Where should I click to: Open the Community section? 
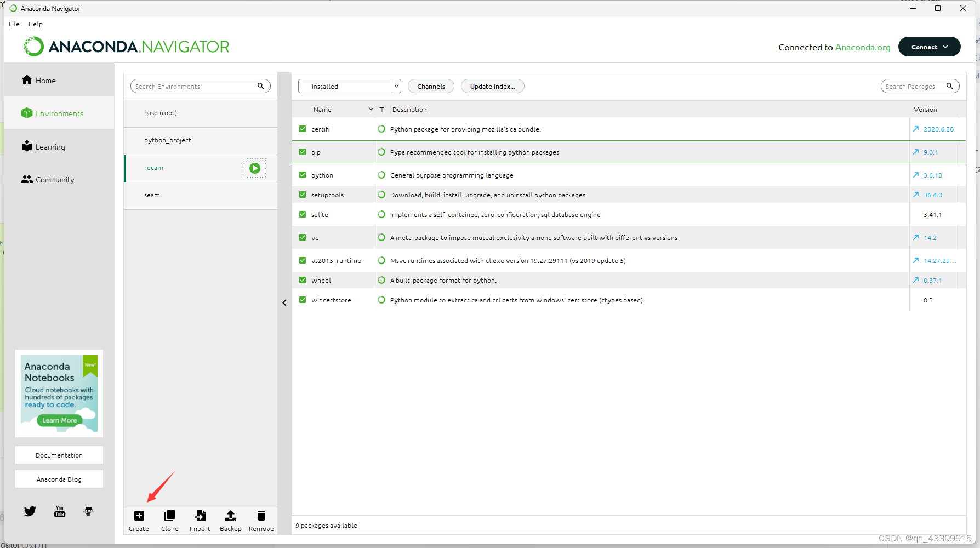point(48,180)
